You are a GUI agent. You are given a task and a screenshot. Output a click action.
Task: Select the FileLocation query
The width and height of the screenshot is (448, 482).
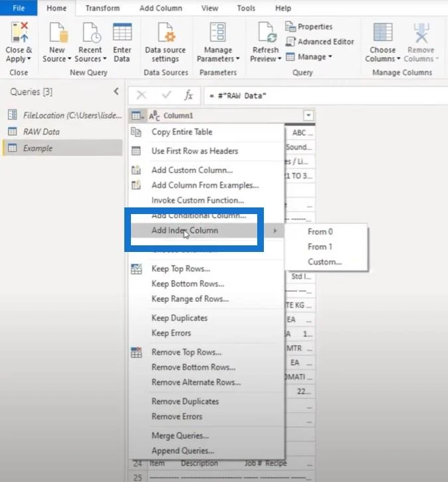click(x=62, y=115)
